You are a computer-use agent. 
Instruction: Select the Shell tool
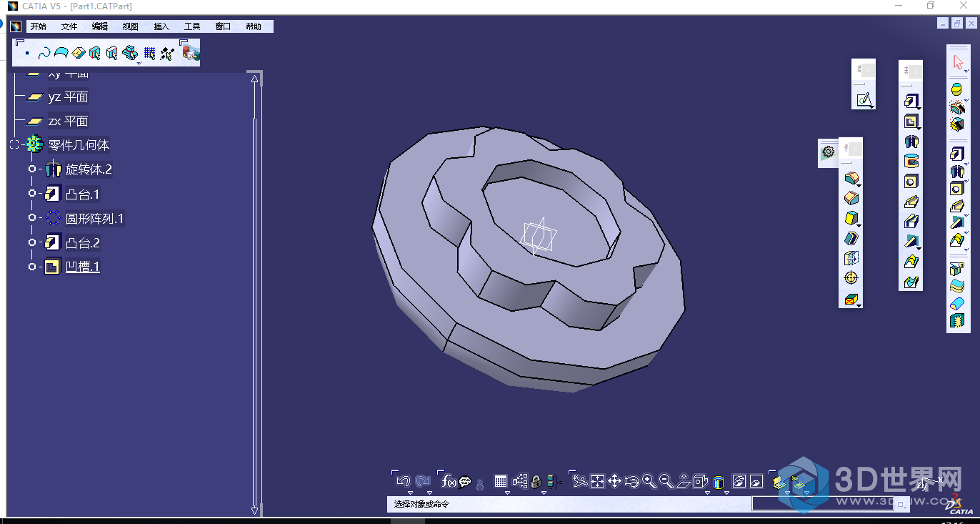(x=851, y=238)
